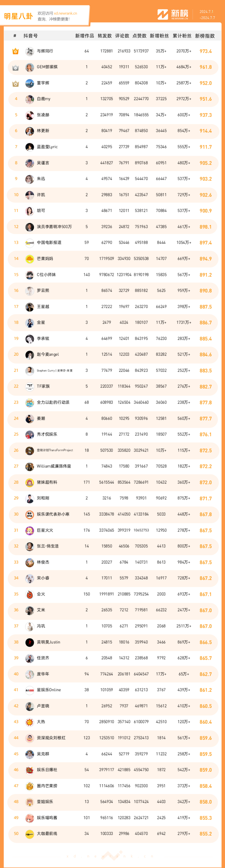Click the silver crown rank-two badge
Image resolution: width=225 pixels, height=868 pixels.
15,67
